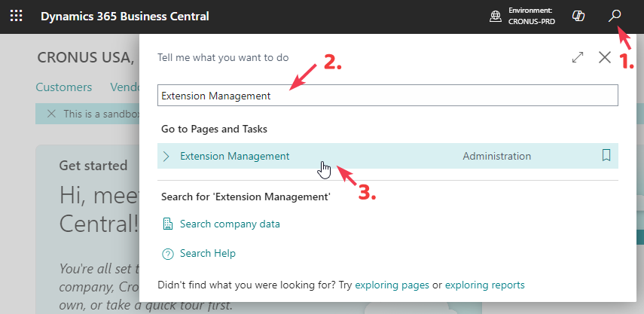Viewport: 644px width, 314px height.
Task: Follow the exploring reports link
Action: point(484,285)
